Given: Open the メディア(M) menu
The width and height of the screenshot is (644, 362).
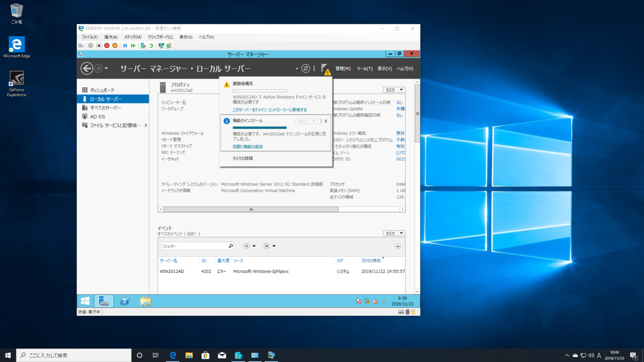Looking at the screenshot, I should (x=133, y=37).
